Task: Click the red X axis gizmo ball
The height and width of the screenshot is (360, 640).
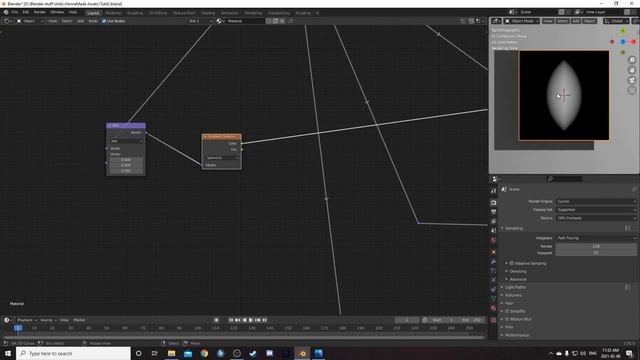Action: point(633,42)
